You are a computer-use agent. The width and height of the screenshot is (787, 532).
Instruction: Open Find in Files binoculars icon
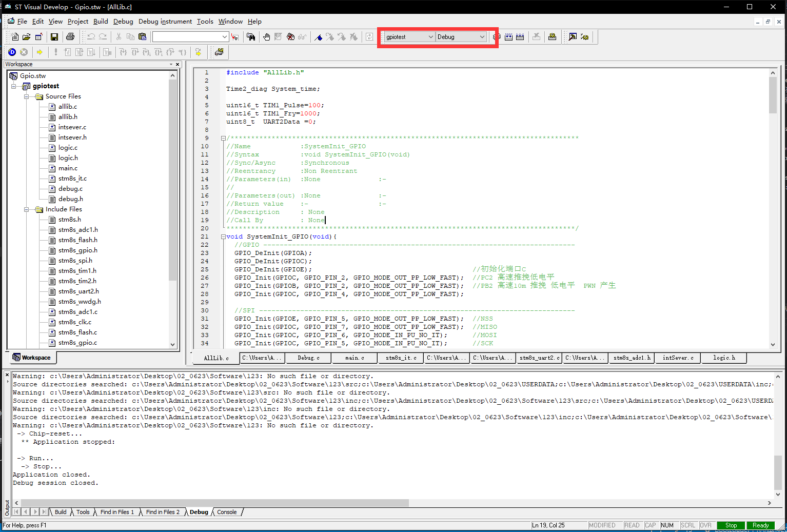(x=251, y=37)
